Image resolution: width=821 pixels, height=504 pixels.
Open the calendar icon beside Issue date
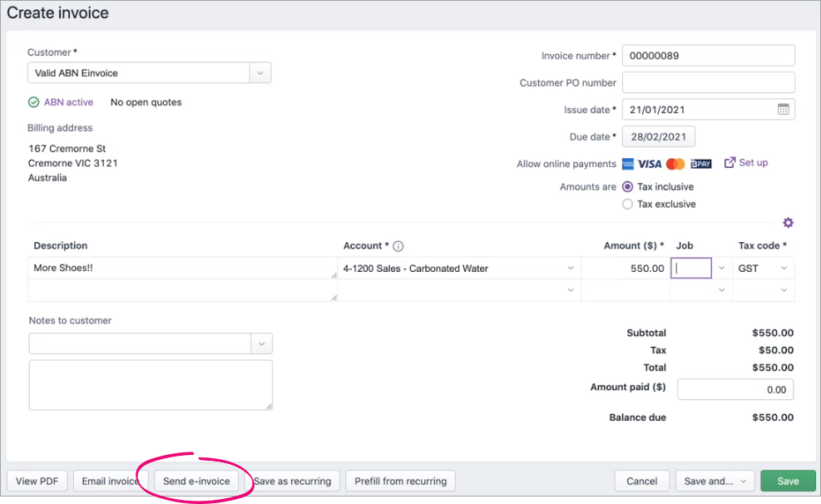[783, 109]
